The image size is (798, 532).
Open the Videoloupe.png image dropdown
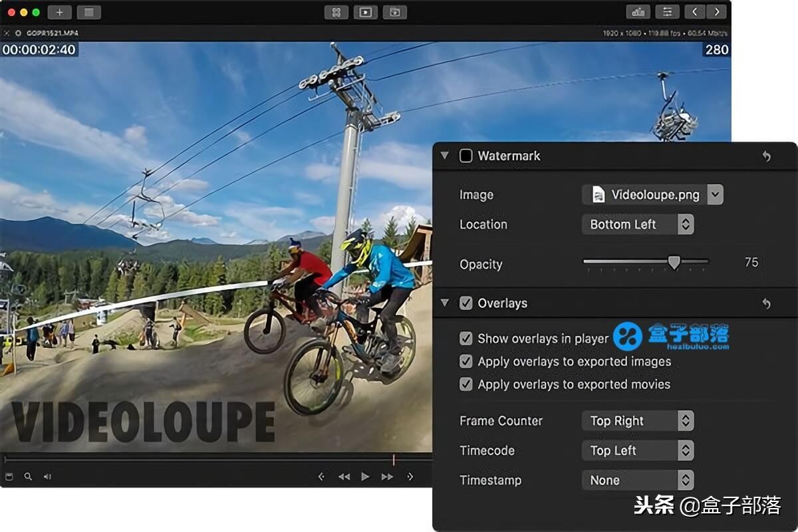point(652,195)
